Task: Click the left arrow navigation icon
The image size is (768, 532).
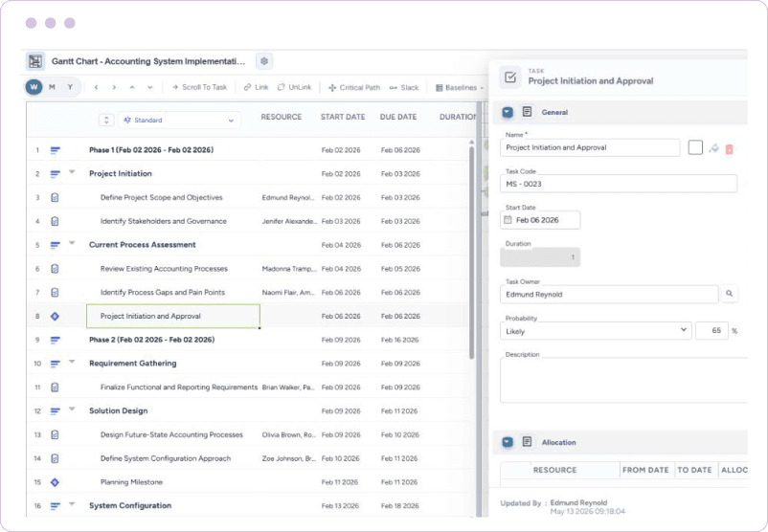Action: [96, 87]
